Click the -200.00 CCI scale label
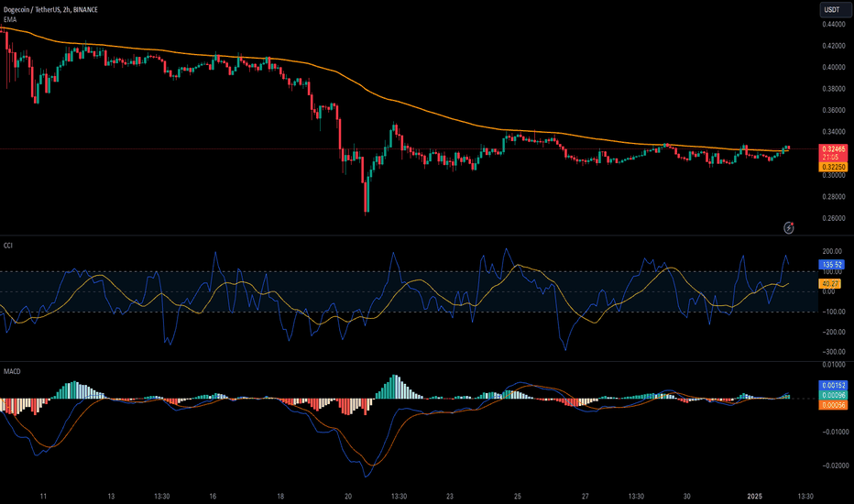This screenshot has width=854, height=504. [832, 333]
